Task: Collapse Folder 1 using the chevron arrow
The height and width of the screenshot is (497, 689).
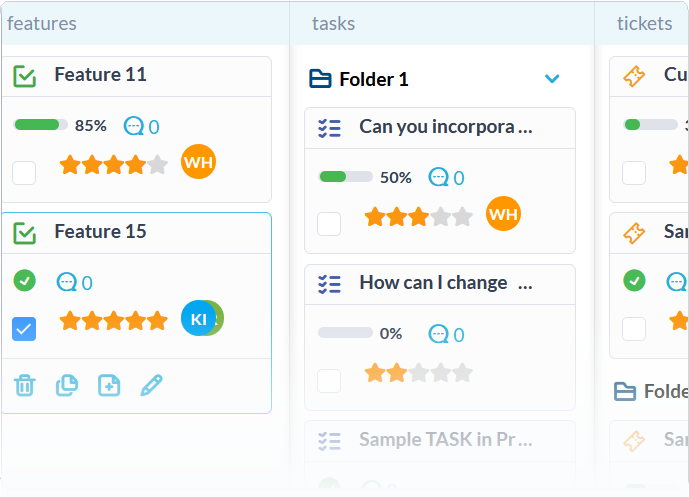Action: pos(552,79)
